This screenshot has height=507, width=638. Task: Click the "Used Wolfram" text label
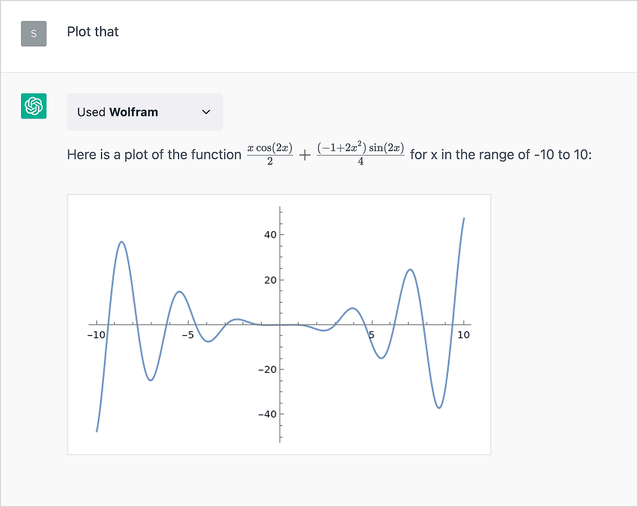[x=117, y=112]
